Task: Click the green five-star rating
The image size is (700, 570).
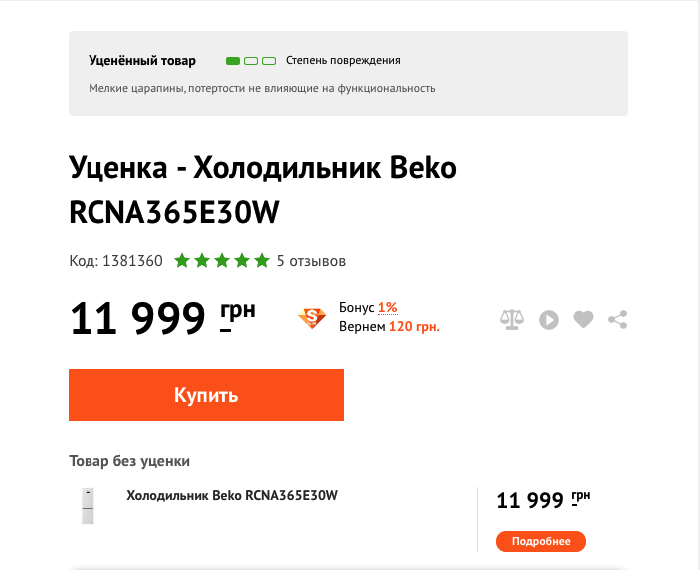Action: tap(222, 261)
